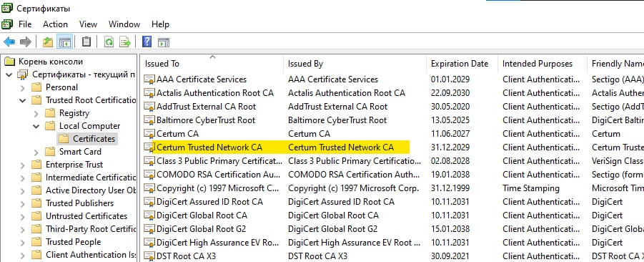Click the blue Help question mark icon
This screenshot has width=644, height=262.
pos(147,42)
